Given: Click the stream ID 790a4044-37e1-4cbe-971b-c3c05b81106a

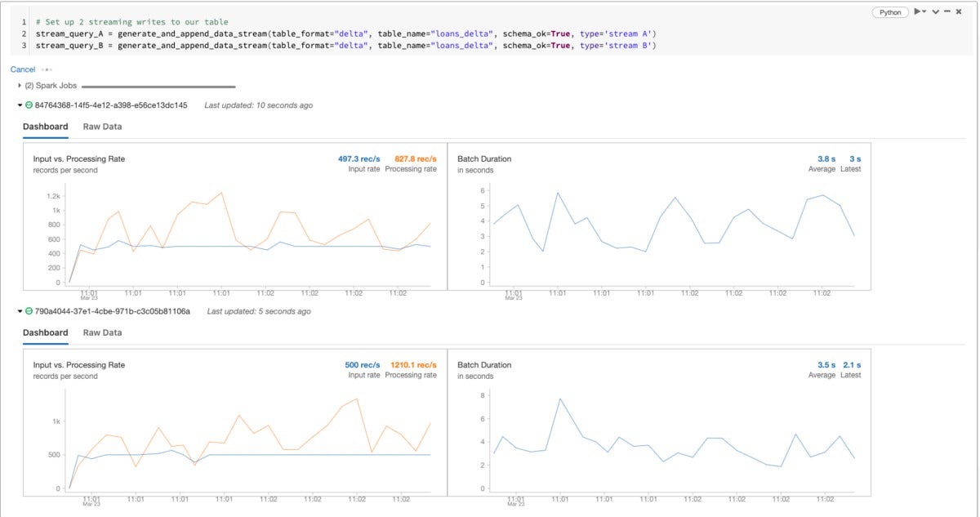Looking at the screenshot, I should tap(113, 311).
